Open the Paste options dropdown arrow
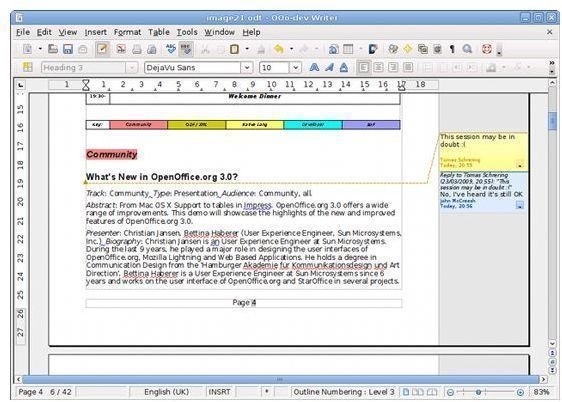Image resolution: width=562 pixels, height=402 pixels. pos(247,49)
